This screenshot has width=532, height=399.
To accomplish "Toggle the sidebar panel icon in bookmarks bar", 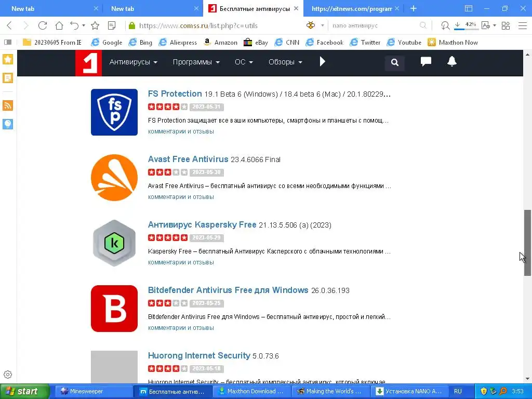I will pos(8,42).
